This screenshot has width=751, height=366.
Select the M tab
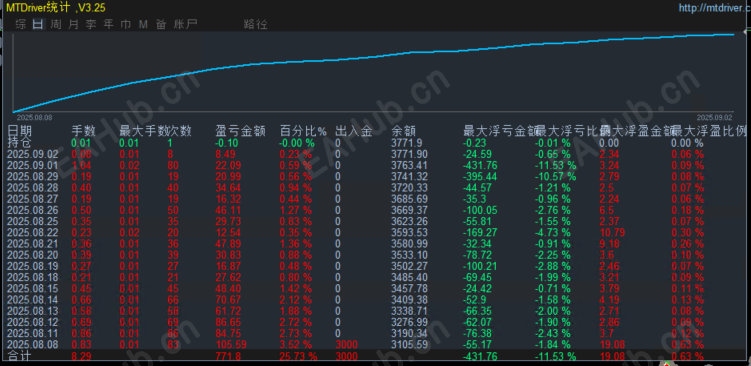point(143,24)
